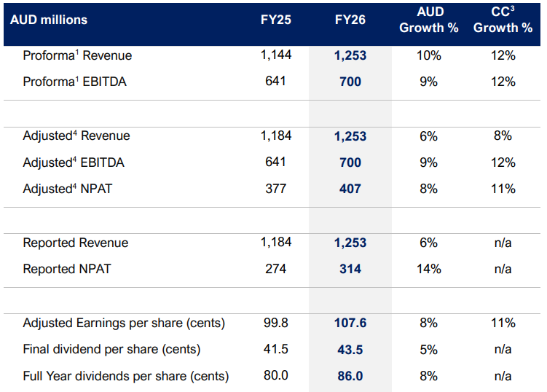Select the 'Adjusted EBITDA' row label

click(x=74, y=162)
